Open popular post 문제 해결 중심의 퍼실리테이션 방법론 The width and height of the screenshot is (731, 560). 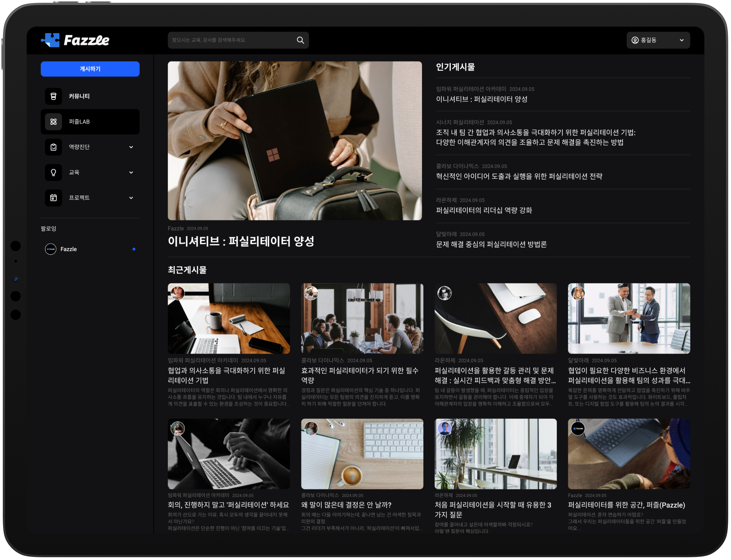pyautogui.click(x=491, y=245)
